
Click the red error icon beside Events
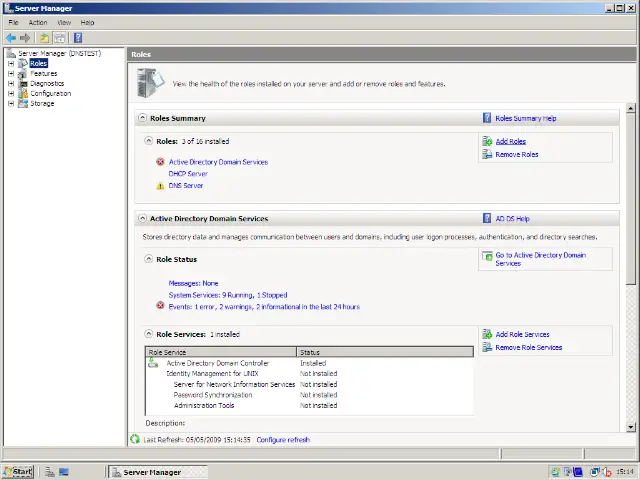click(x=160, y=306)
